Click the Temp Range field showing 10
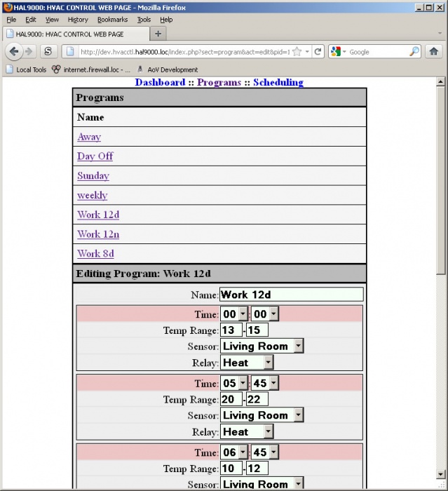 (231, 469)
